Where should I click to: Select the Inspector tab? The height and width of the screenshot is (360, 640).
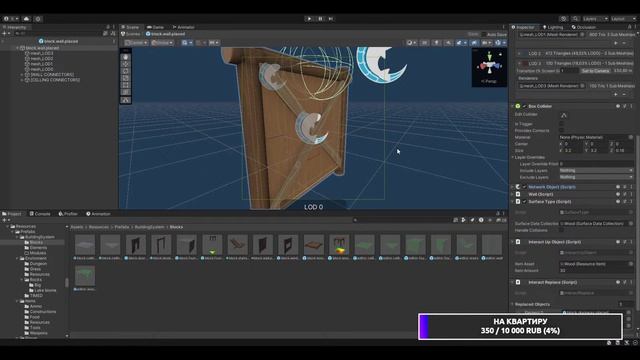pos(523,27)
